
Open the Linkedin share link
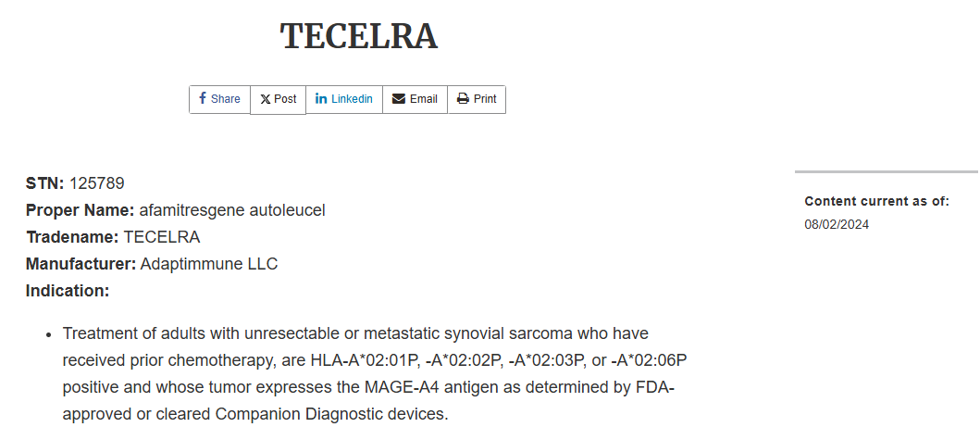point(344,99)
